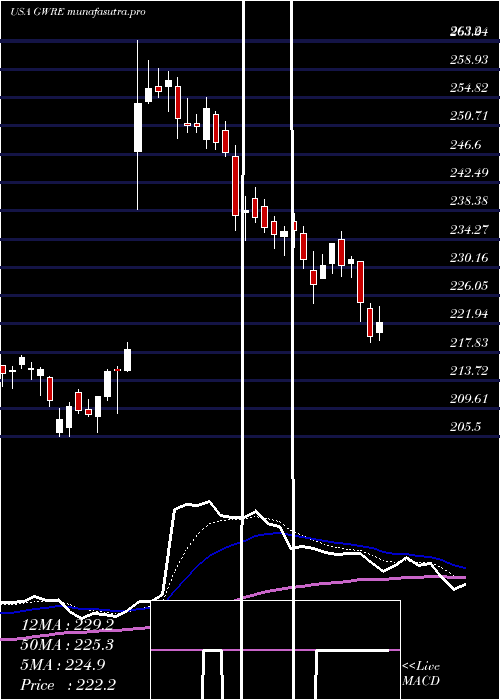The height and width of the screenshot is (700, 500).
Task: Click the 213.72 price axis label
Action: (468, 371)
